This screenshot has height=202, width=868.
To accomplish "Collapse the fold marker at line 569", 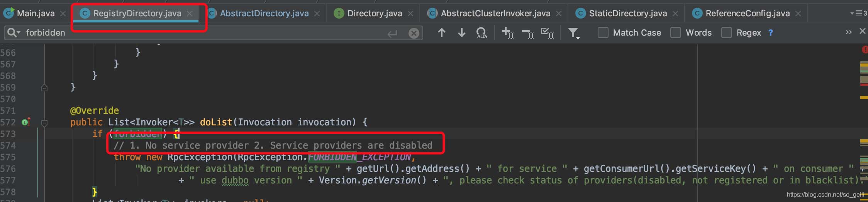I will pyautogui.click(x=44, y=88).
